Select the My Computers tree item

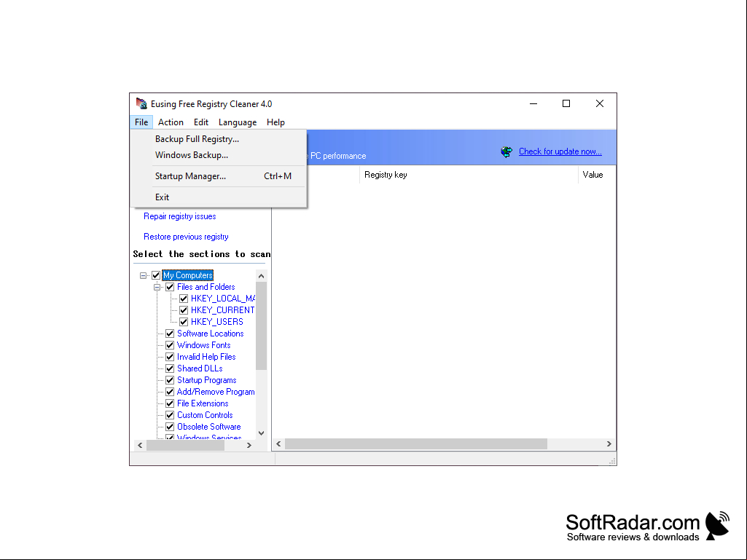188,275
